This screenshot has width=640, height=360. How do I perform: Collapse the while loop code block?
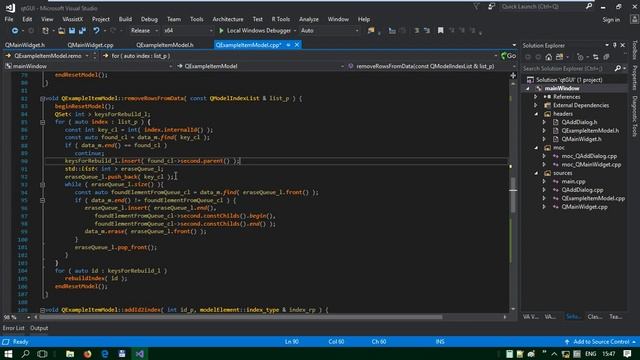point(42,184)
